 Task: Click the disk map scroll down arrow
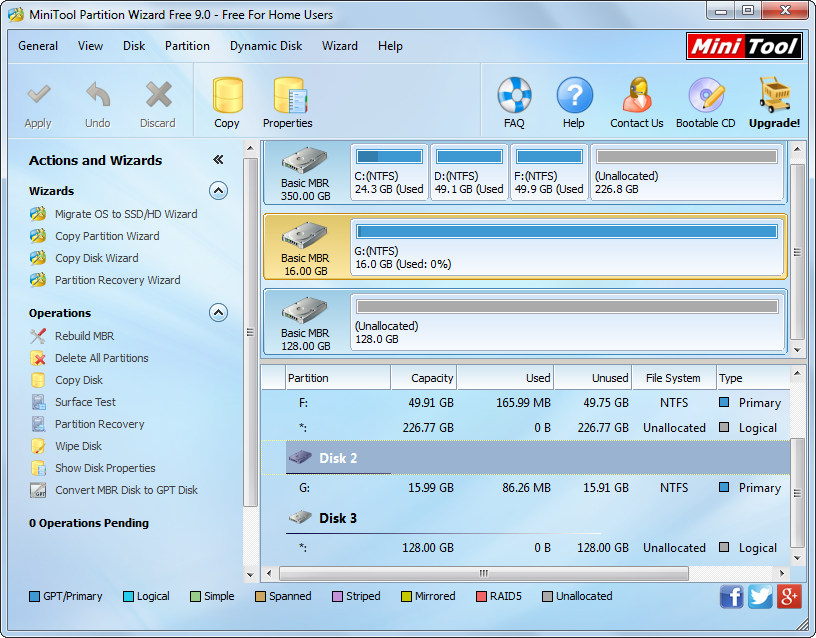(x=797, y=350)
